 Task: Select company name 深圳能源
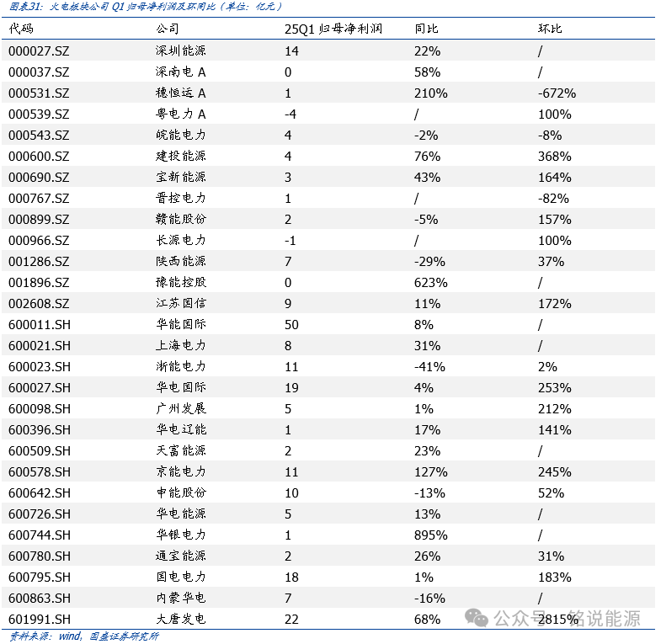181,51
